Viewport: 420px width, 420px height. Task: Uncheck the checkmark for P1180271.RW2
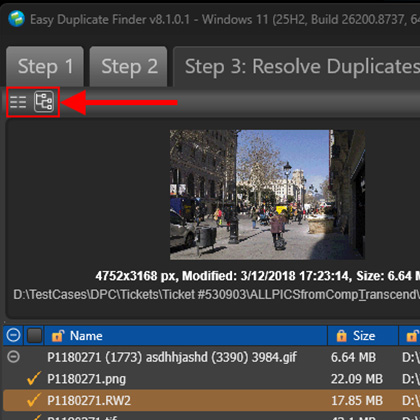coord(34,400)
